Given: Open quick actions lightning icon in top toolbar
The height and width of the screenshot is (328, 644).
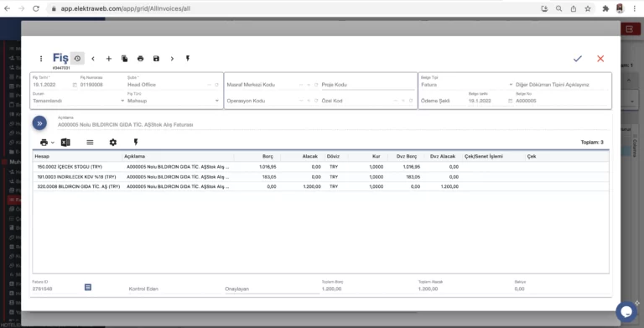Looking at the screenshot, I should coord(188,59).
